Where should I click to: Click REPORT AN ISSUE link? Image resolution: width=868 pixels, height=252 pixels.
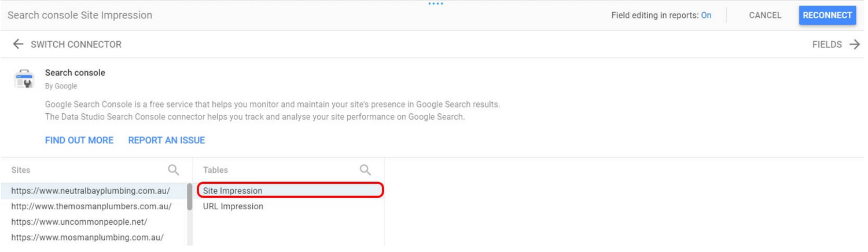coord(167,140)
